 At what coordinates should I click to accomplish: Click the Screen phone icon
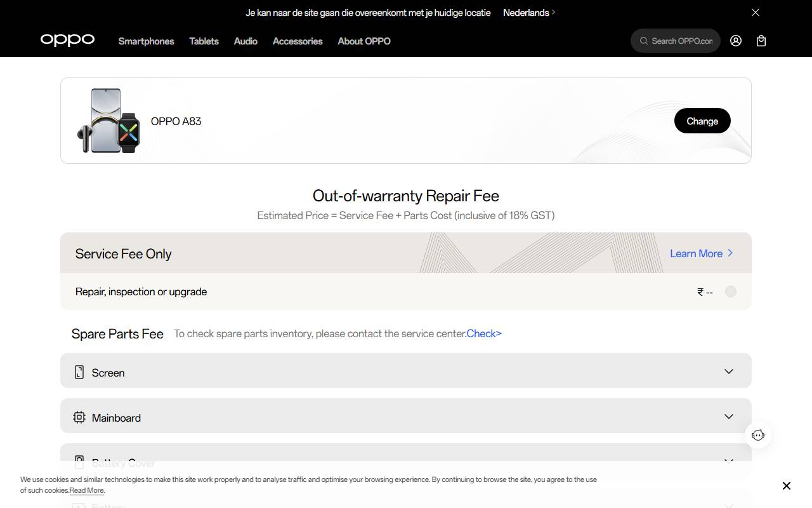79,372
